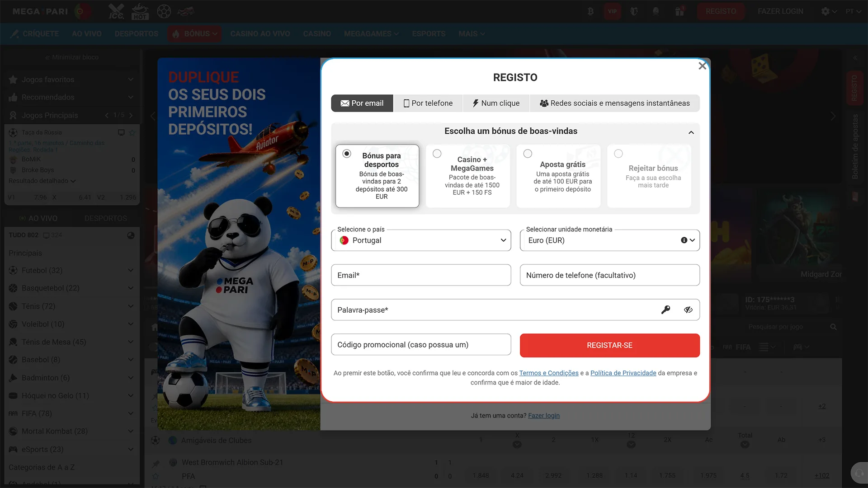868x488 pixels.
Task: Expand Resultado detalhado
Action: click(x=42, y=181)
